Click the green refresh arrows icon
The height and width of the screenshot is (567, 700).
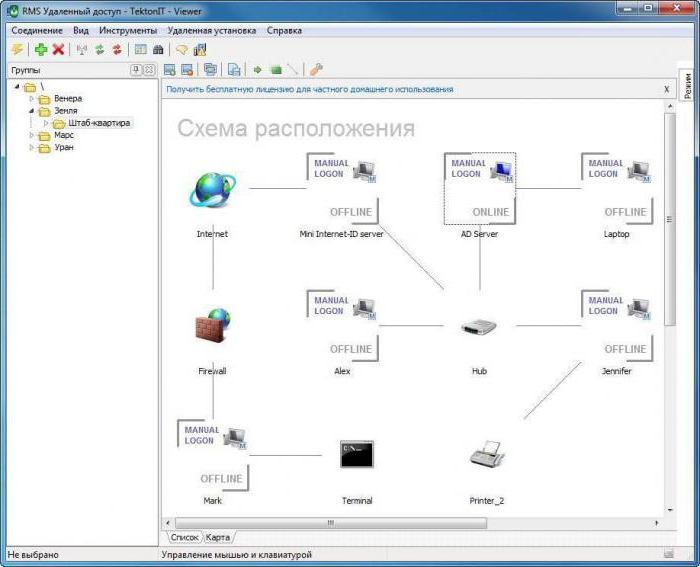[100, 49]
